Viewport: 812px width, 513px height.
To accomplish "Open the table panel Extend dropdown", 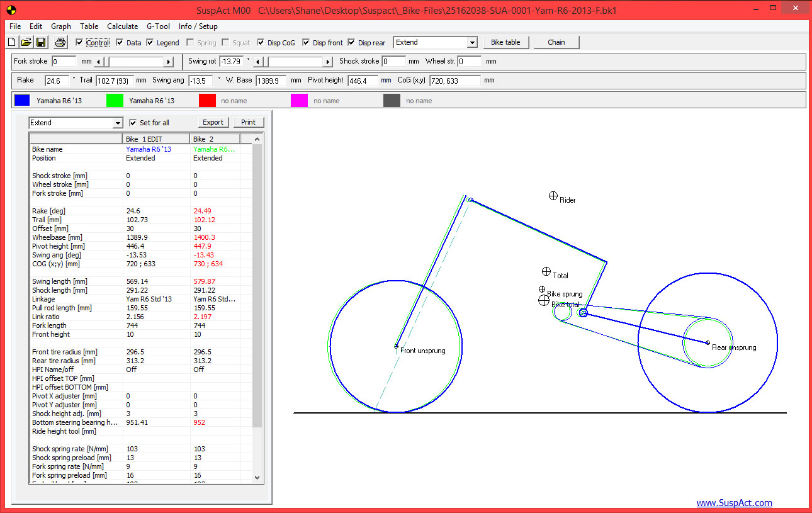I will [118, 123].
